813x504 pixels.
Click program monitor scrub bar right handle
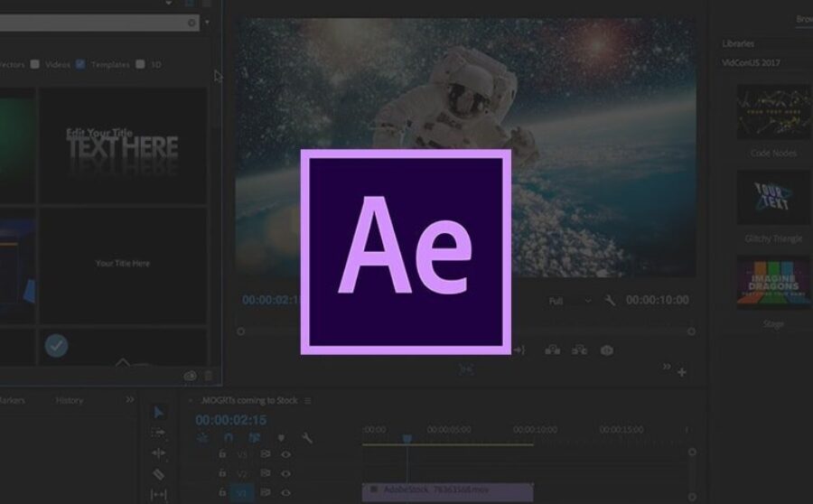tap(691, 331)
